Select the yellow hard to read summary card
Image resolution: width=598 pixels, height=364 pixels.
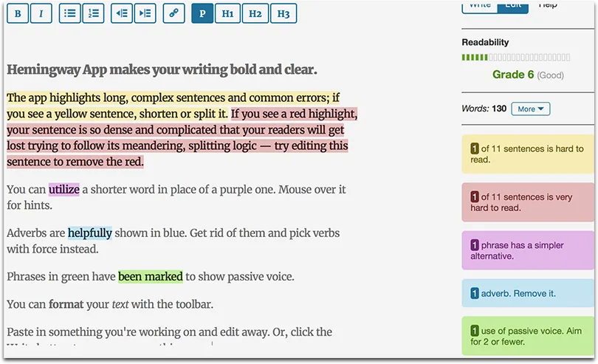(528, 154)
